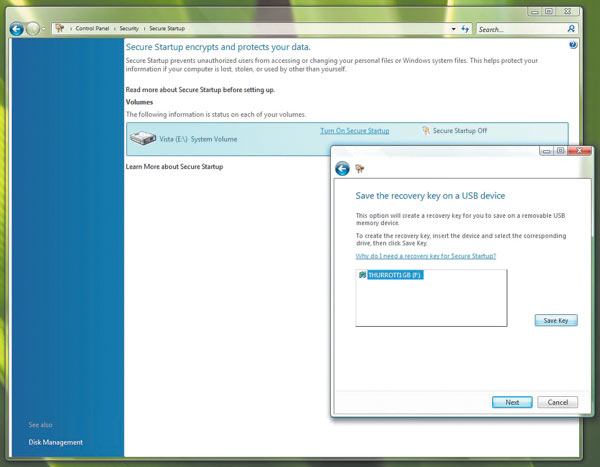600x467 pixels.
Task: Click Turn On Secure Startup link
Action: tap(355, 131)
